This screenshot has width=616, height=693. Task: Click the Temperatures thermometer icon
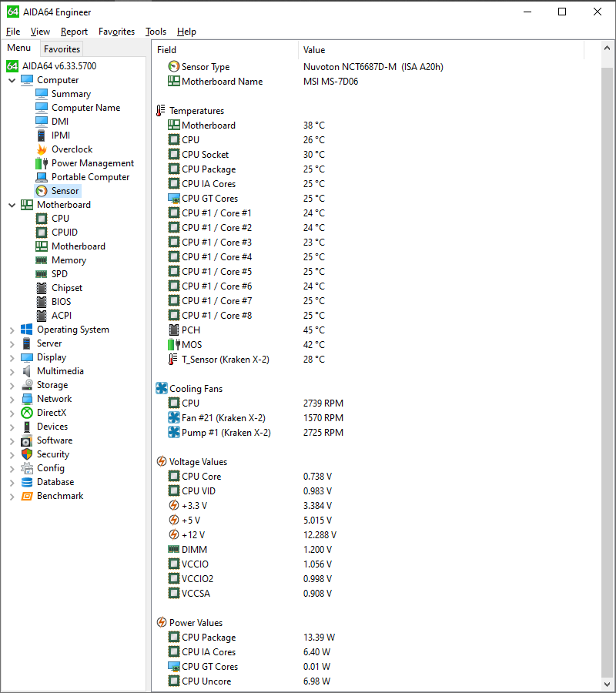point(161,110)
